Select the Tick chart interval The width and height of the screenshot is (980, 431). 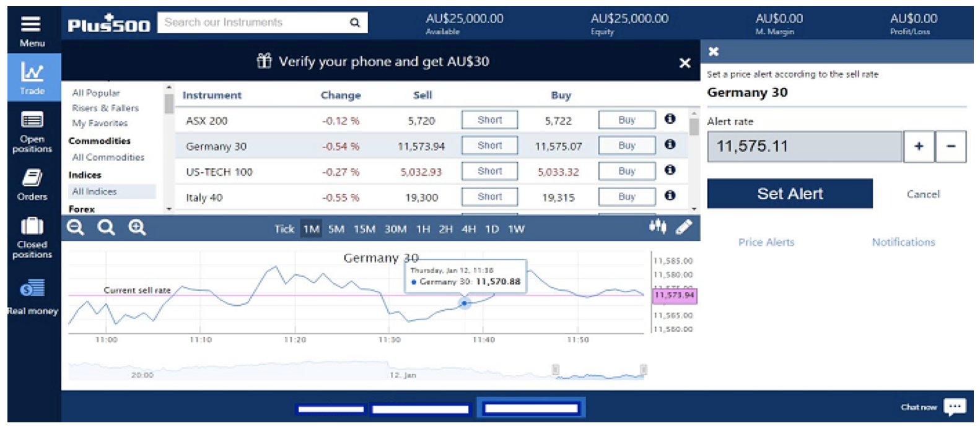pyautogui.click(x=284, y=229)
